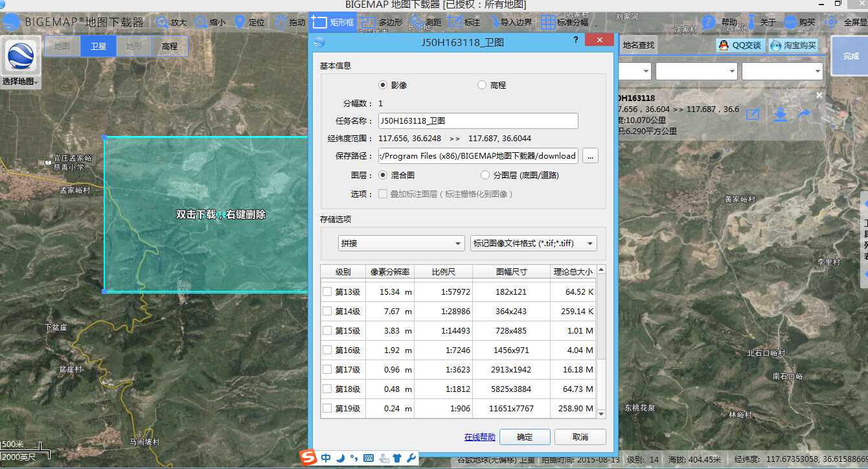
Task: Check the 第17级 level checkbox
Action: [327, 369]
